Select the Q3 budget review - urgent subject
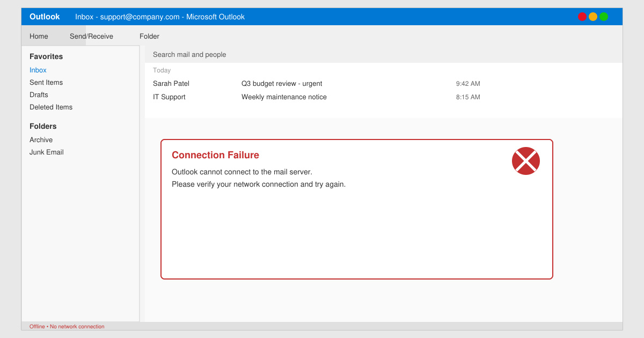Image resolution: width=644 pixels, height=338 pixels. coord(282,84)
